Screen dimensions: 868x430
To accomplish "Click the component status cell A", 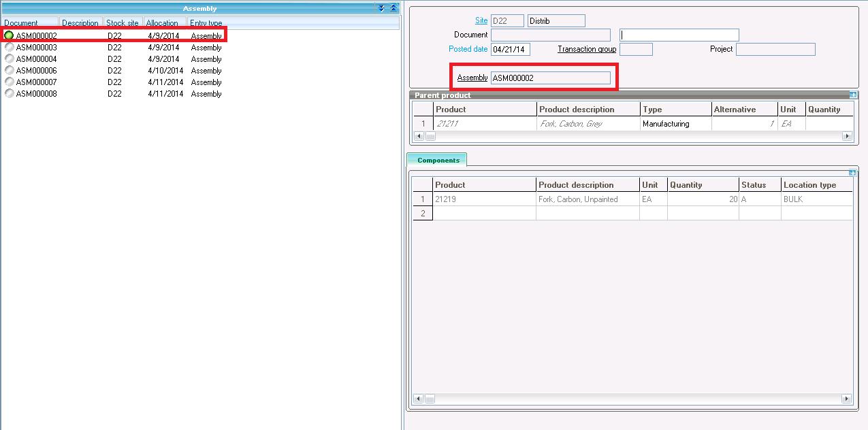I will 760,199.
